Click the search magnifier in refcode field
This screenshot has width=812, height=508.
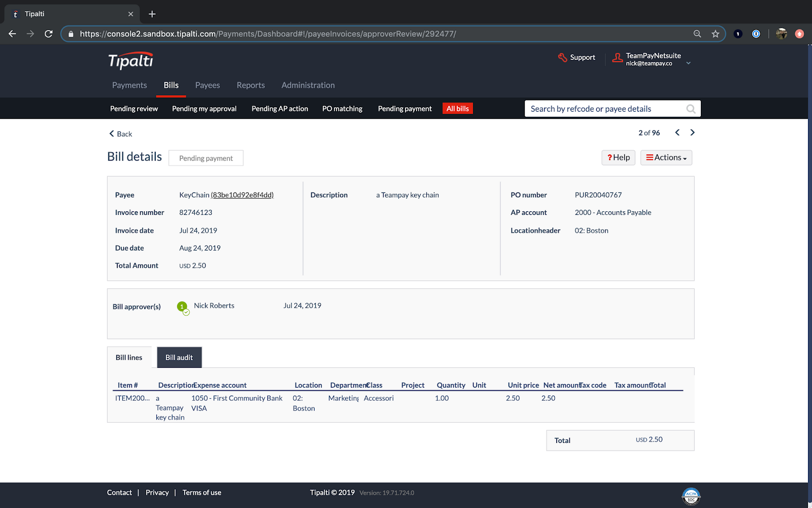[x=691, y=109]
